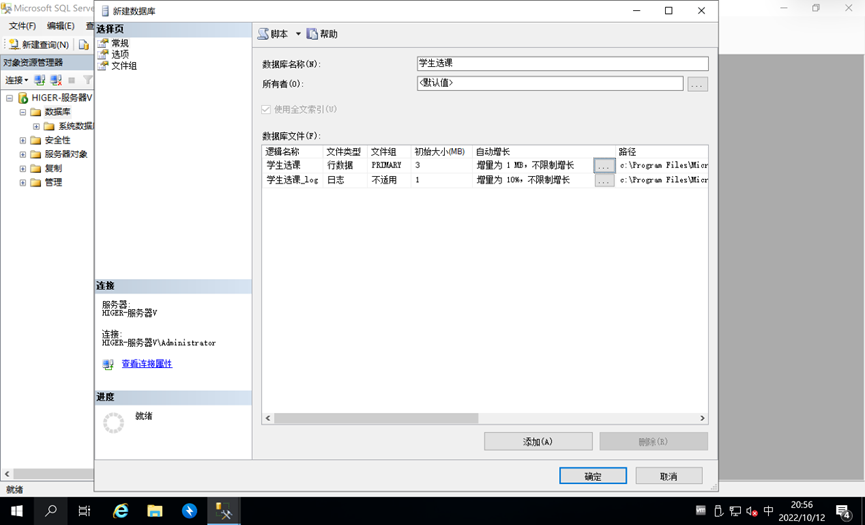Image resolution: width=865 pixels, height=525 pixels.
Task: Select the 安全性 tree item
Action: [57, 140]
